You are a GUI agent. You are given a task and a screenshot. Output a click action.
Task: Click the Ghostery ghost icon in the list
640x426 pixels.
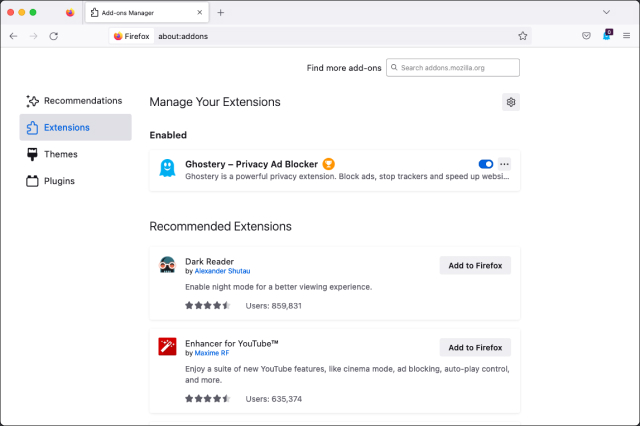(167, 170)
